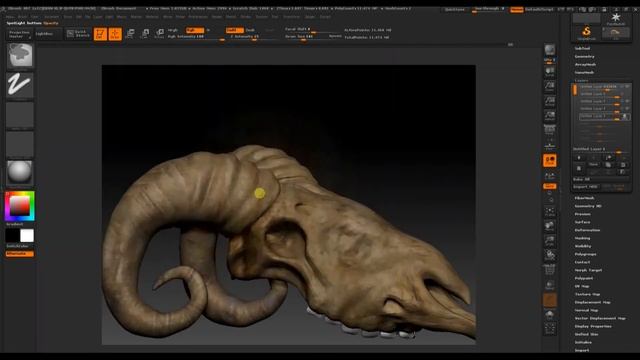Click the Frame mesh icon
This screenshot has width=640, height=360.
click(550, 211)
